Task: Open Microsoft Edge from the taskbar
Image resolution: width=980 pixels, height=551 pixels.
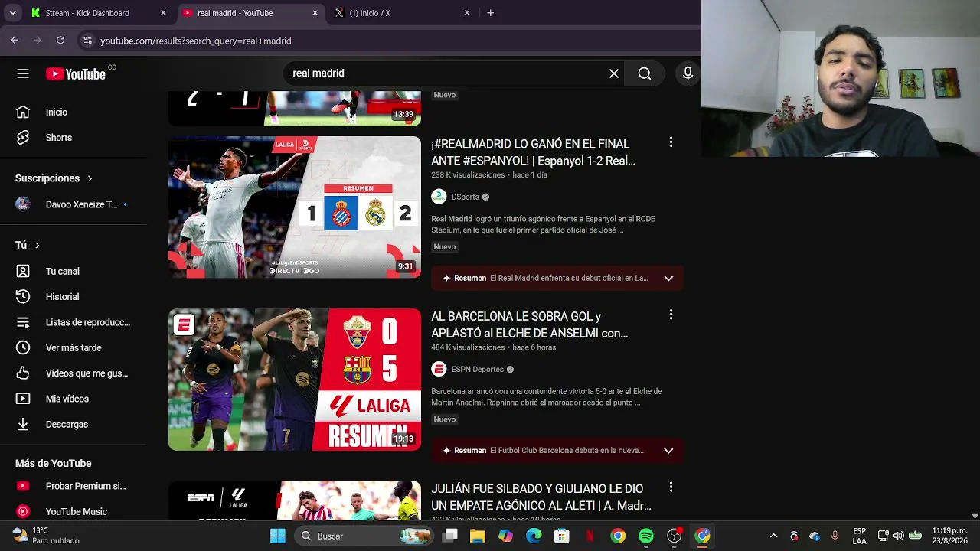Action: click(534, 536)
